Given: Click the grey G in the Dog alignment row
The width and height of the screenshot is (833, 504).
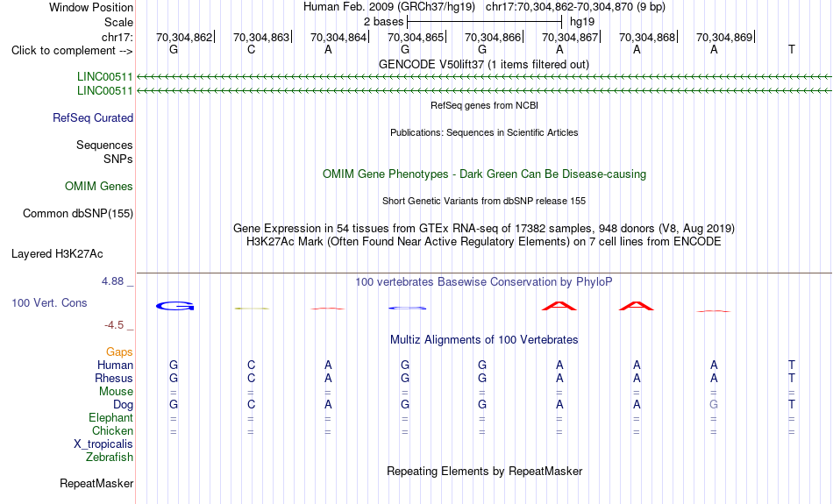Looking at the screenshot, I should 714,404.
